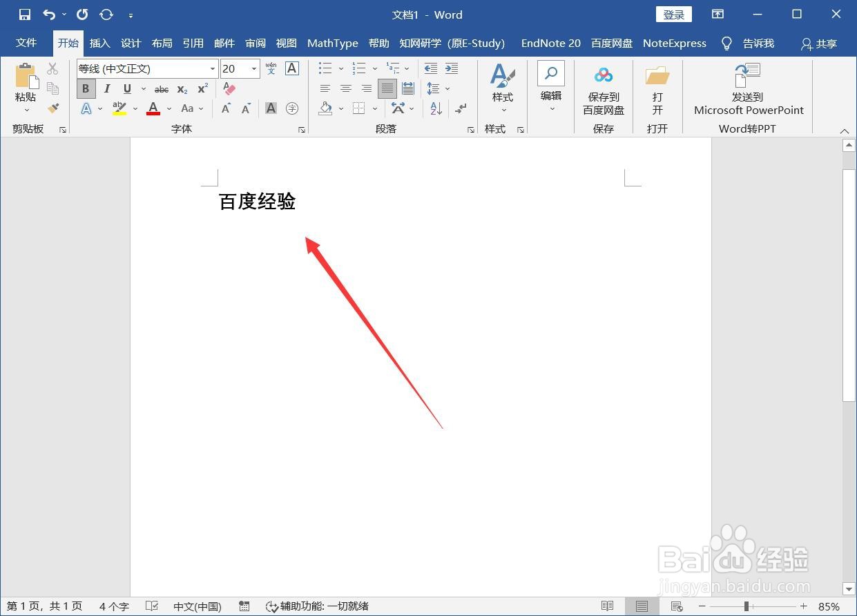Toggle Justify alignment
Viewport: 857px width, 616px height.
click(387, 88)
